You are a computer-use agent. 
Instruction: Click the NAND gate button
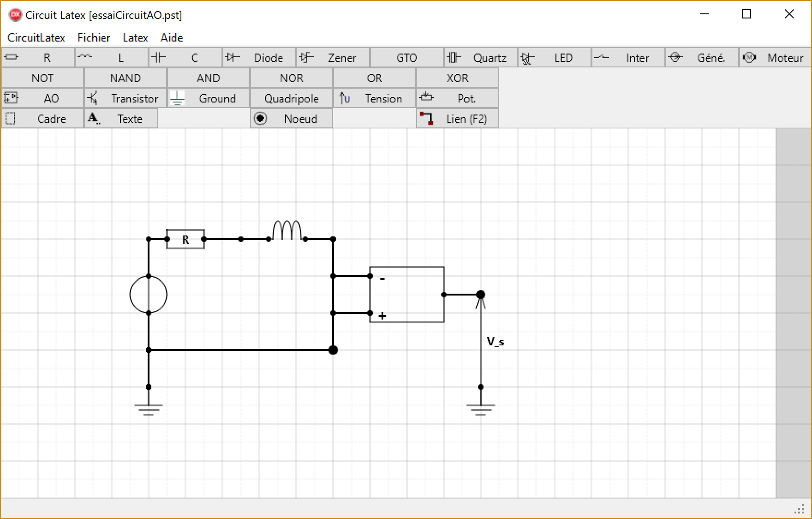(125, 78)
